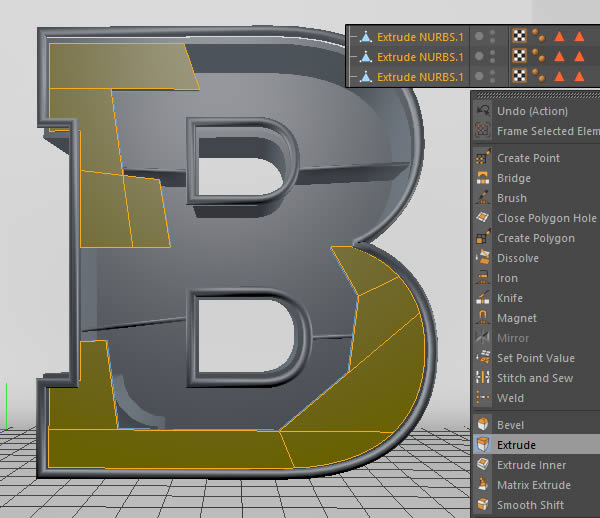
Task: Select the Phong tag in the bottom object row
Action: [538, 75]
